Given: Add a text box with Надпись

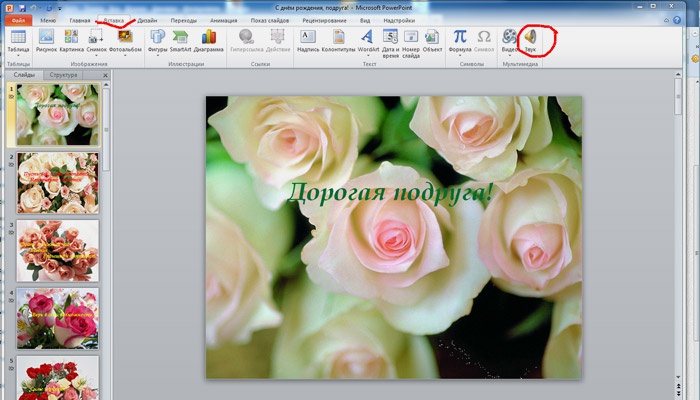Looking at the screenshot, I should (308, 39).
